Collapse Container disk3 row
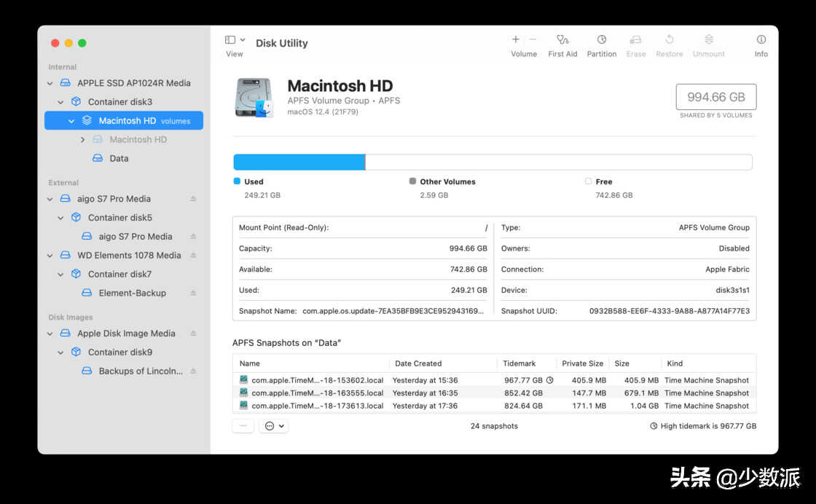The height and width of the screenshot is (504, 816). coord(61,102)
